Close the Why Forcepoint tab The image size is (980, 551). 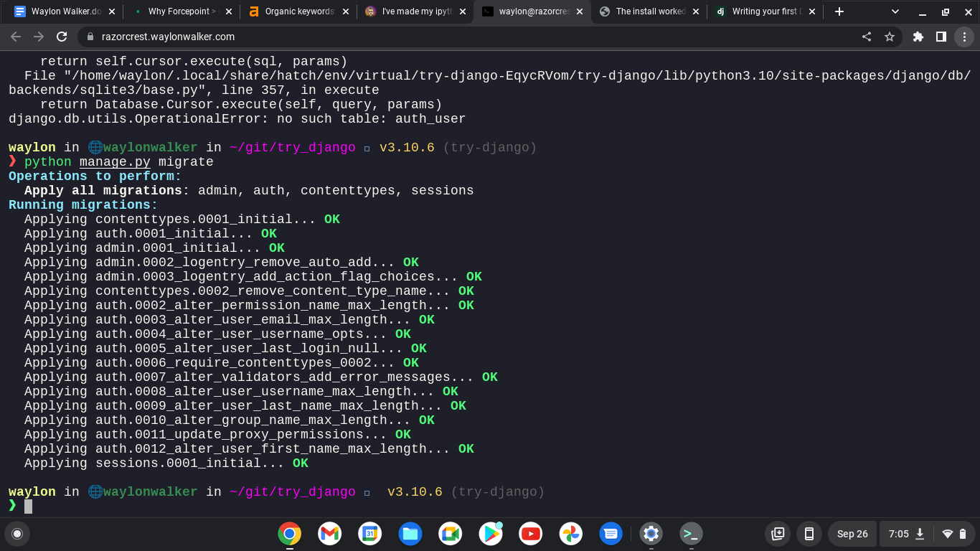[x=229, y=11]
